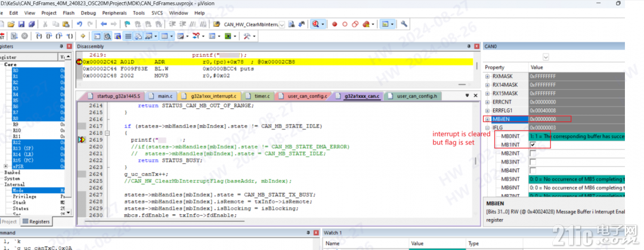Screen dimensions: 644x250
Task: Switch to startup_g32a1445.S tab
Action: [x=114, y=96]
